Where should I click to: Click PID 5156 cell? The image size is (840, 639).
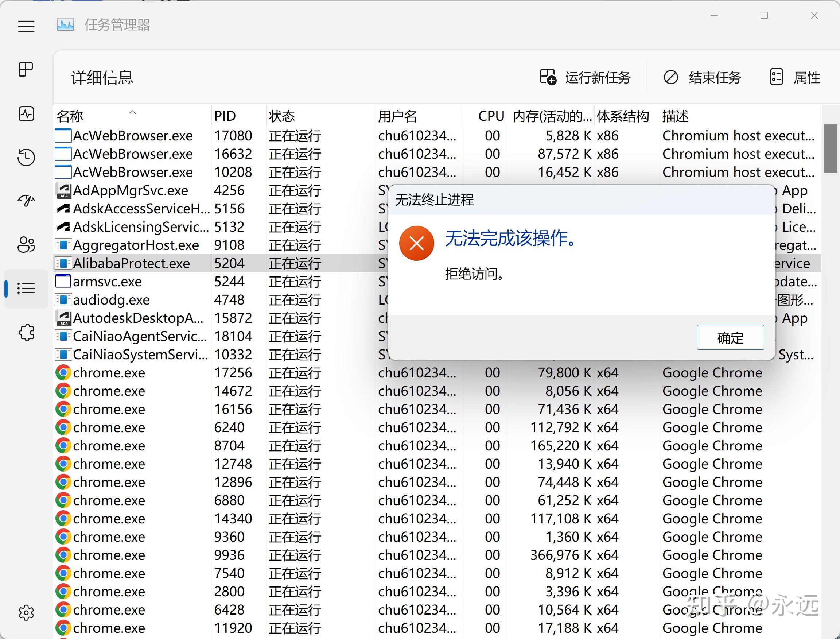click(229, 209)
